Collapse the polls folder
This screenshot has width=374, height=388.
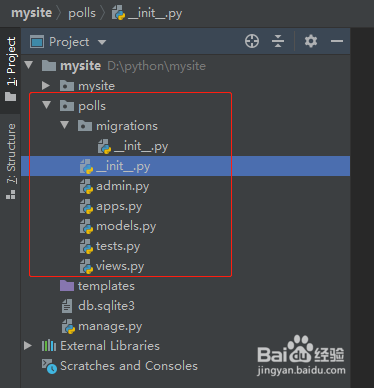point(47,106)
